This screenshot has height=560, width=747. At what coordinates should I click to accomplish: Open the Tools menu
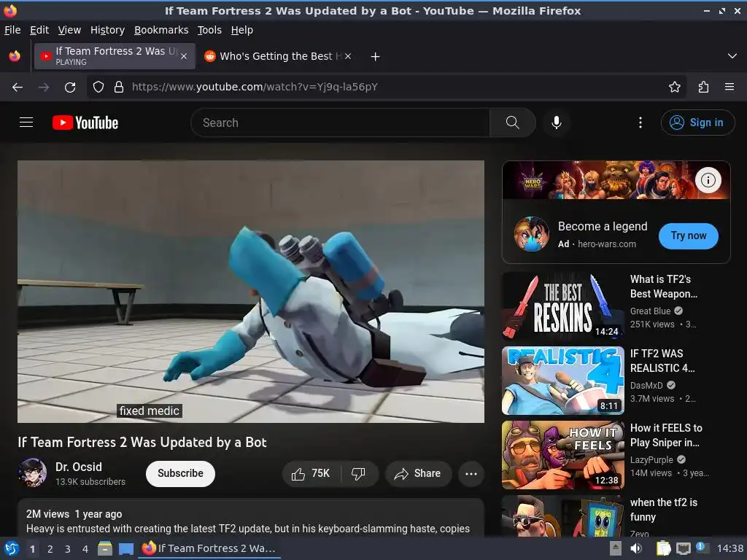tap(209, 30)
